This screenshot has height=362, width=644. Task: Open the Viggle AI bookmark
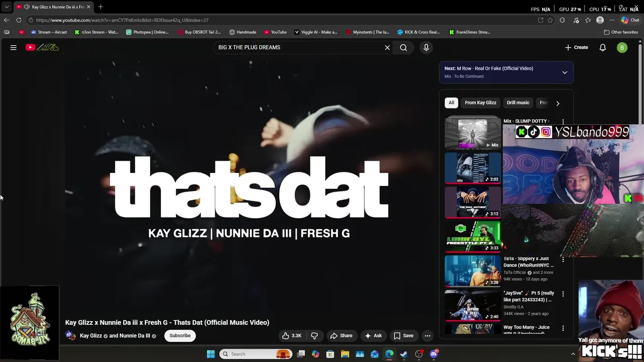tap(315, 32)
